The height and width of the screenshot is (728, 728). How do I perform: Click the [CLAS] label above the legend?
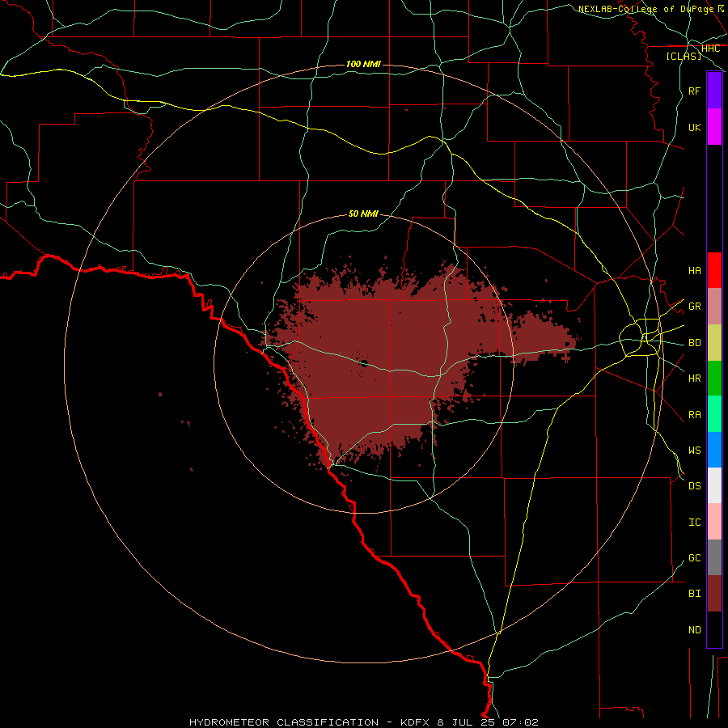click(684, 57)
